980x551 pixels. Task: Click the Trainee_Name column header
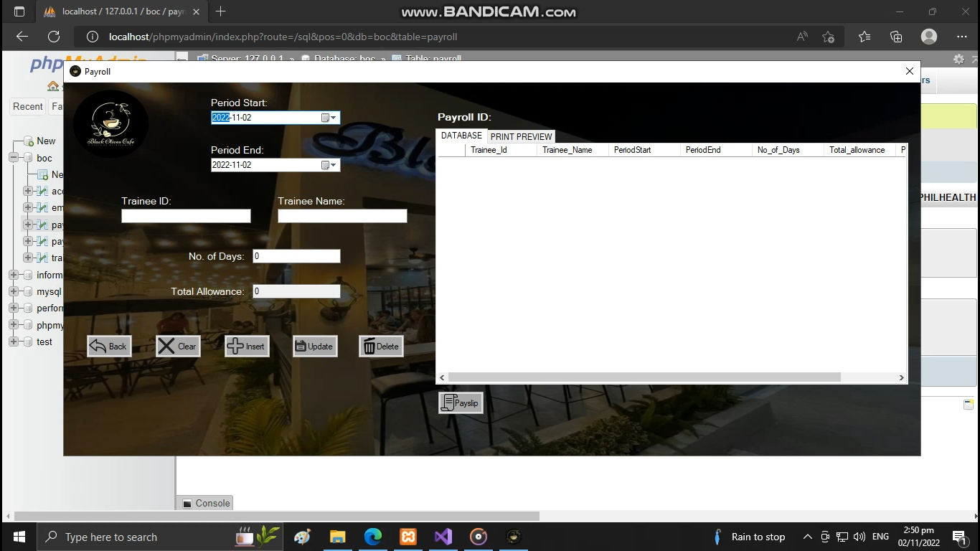[573, 150]
